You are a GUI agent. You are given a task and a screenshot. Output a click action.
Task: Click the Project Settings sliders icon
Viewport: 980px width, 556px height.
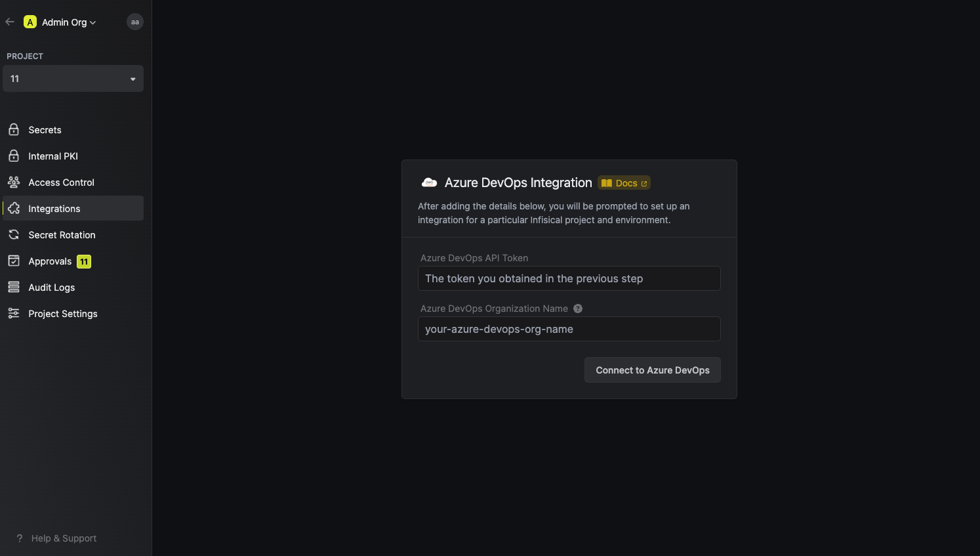(14, 313)
